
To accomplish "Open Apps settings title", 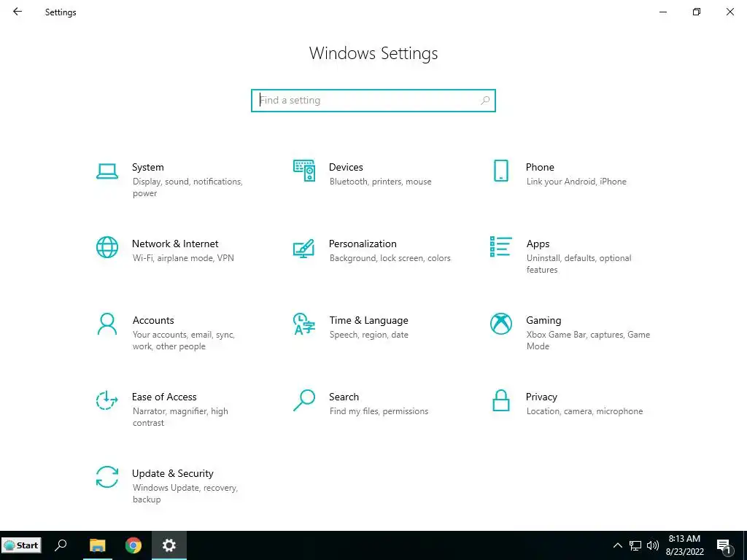I will pyautogui.click(x=538, y=244).
